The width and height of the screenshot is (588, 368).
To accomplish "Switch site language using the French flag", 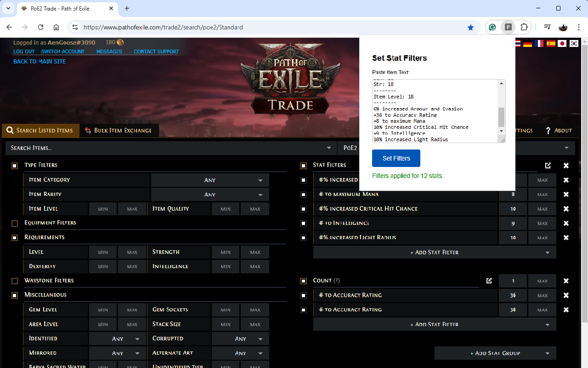I will tap(539, 43).
